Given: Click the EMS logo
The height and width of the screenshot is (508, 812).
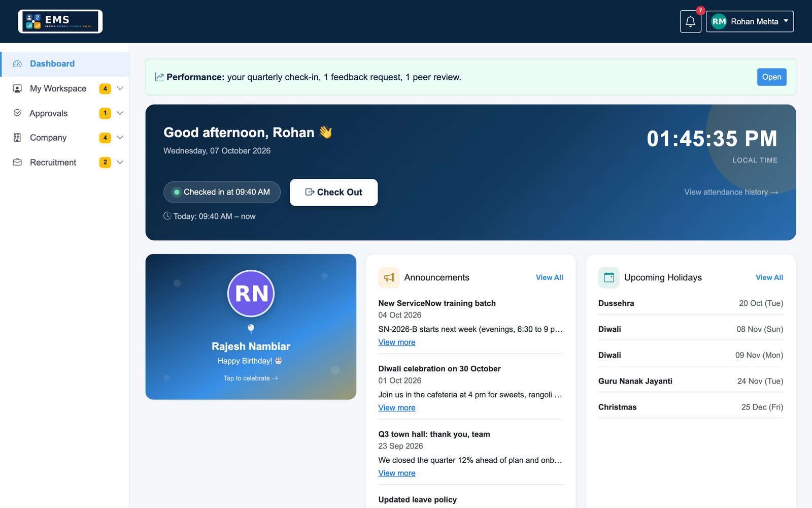Looking at the screenshot, I should [x=60, y=21].
